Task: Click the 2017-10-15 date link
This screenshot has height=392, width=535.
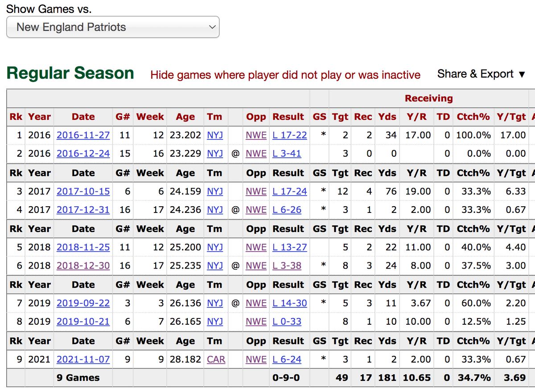Action: [x=83, y=192]
